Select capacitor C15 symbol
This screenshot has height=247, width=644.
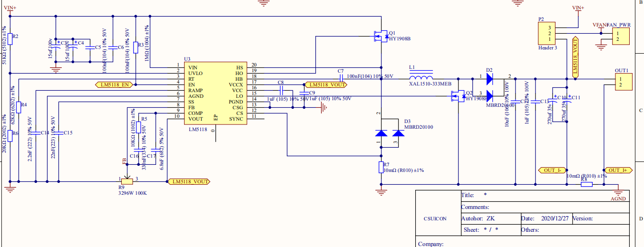coord(59,132)
